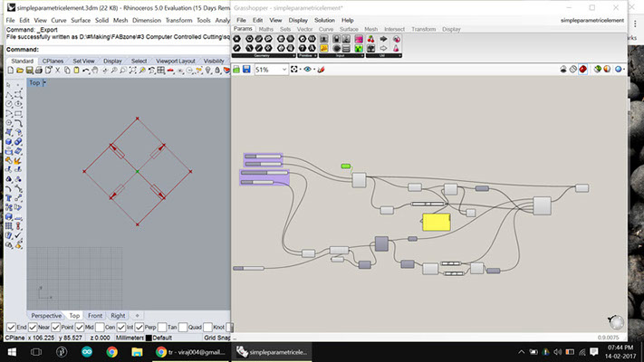Click the Grasshopper compass widget at canvas corner

616,322
